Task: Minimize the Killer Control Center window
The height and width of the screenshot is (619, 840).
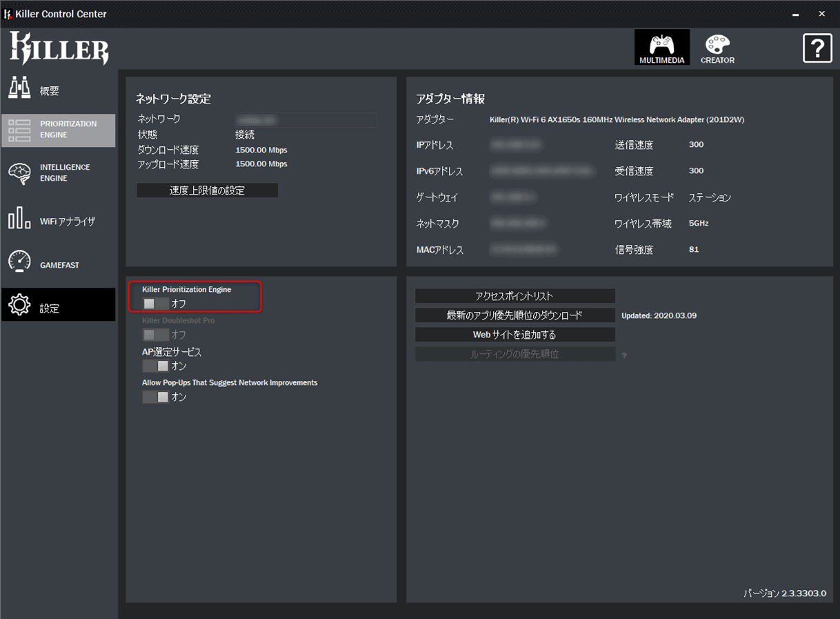Action: click(797, 14)
